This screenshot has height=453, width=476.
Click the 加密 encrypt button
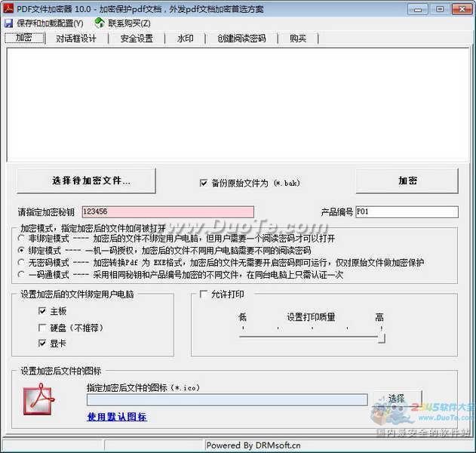(408, 181)
